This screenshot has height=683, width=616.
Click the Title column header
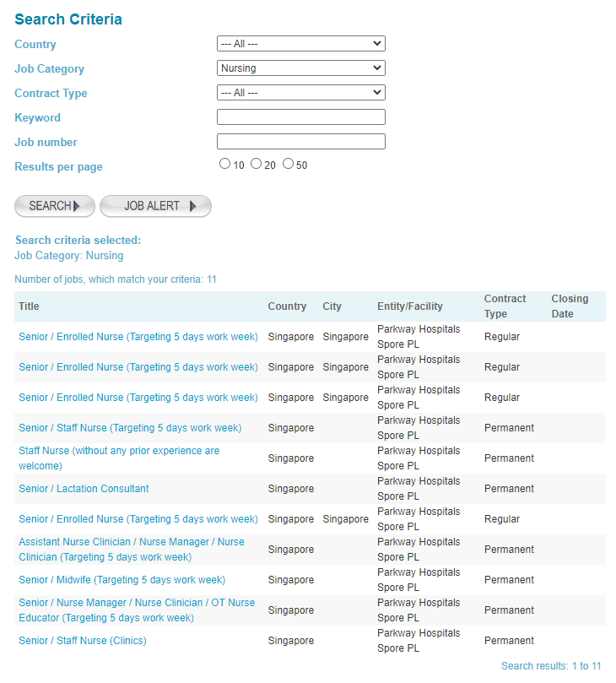(29, 306)
